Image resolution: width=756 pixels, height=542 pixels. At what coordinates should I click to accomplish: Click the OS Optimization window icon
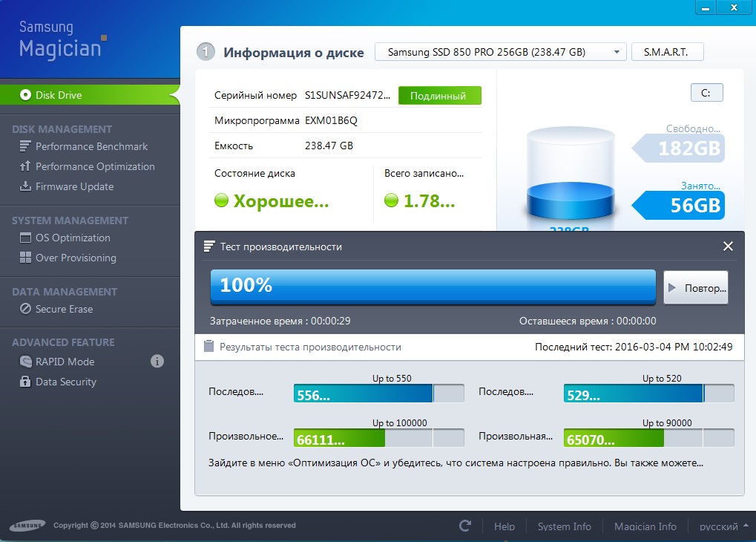coord(25,238)
